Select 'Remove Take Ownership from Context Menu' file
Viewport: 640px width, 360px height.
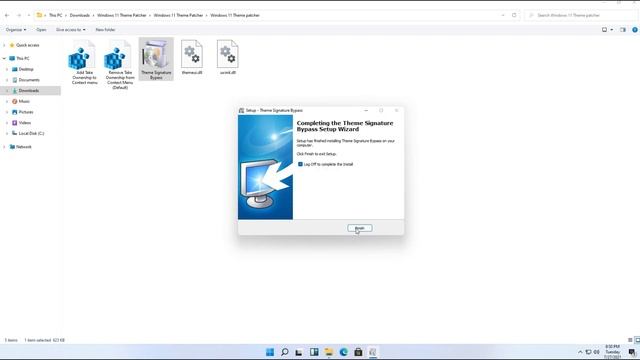tap(120, 64)
